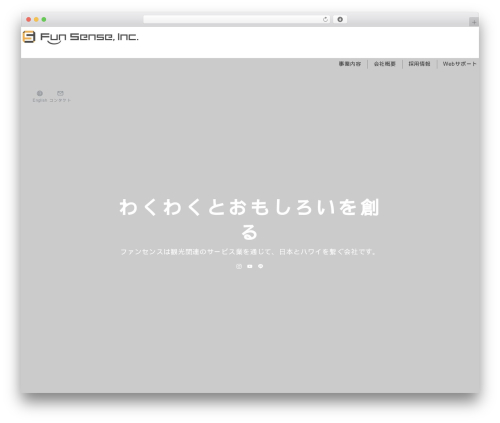The image size is (500, 423).
Task: Click headline わくわくとおもしろいを創る
Action: point(249,219)
